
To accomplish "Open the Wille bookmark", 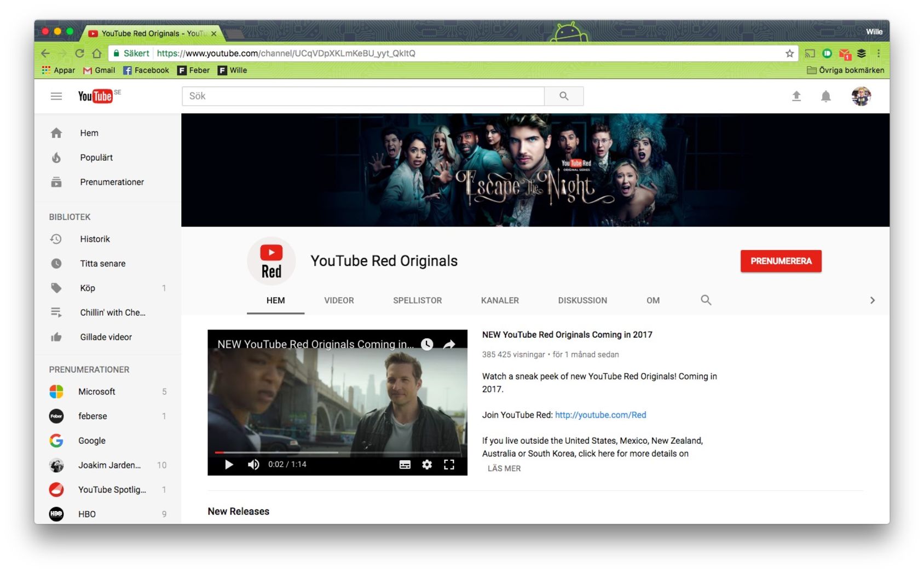I will [x=233, y=70].
